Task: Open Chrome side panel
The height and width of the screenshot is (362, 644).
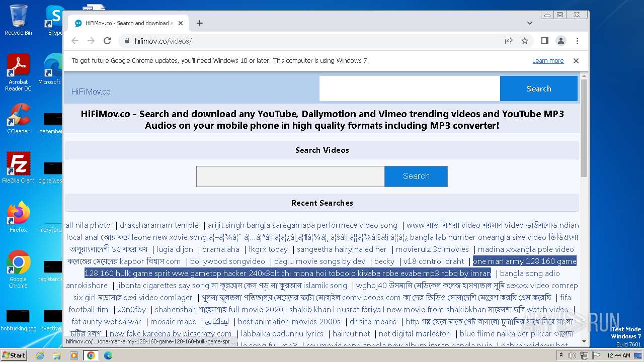Action: pos(544,41)
